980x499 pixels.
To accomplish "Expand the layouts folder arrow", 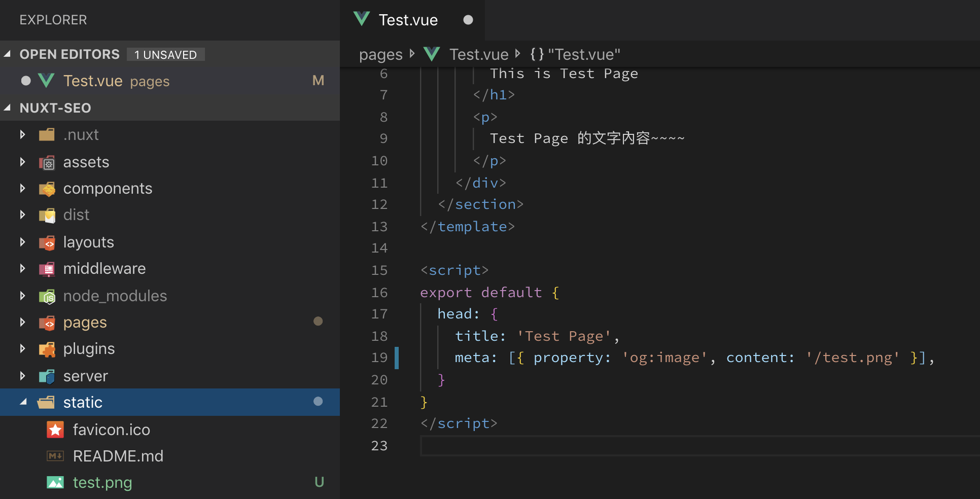I will point(23,242).
